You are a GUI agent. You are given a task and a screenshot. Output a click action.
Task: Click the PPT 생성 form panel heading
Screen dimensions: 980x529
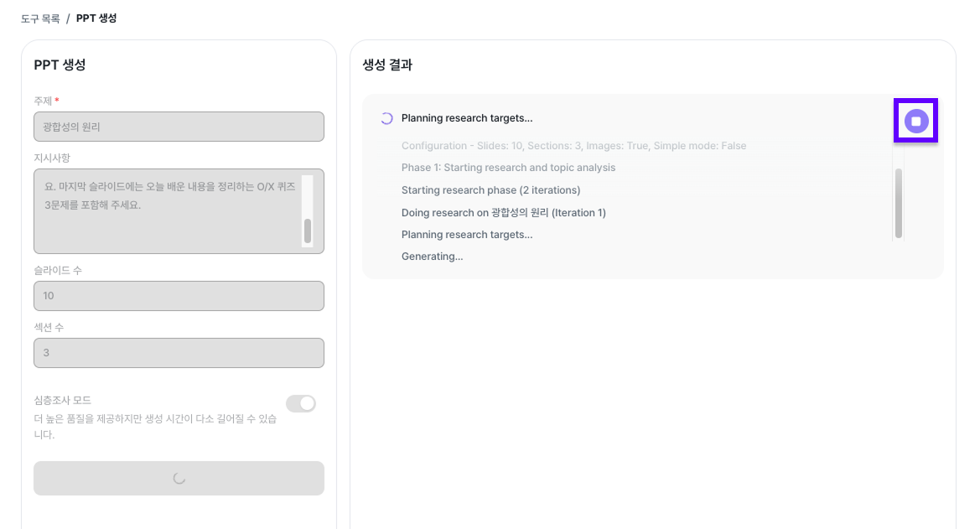tap(60, 65)
